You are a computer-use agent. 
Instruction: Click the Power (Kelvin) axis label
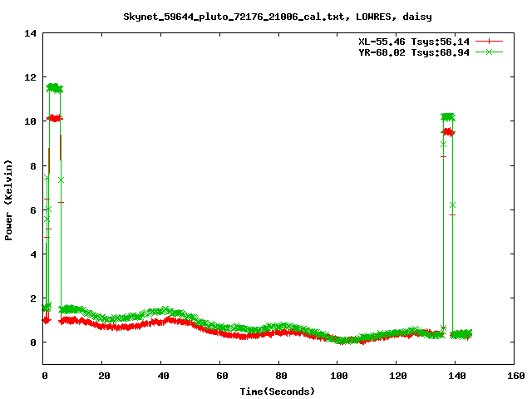pos(8,200)
